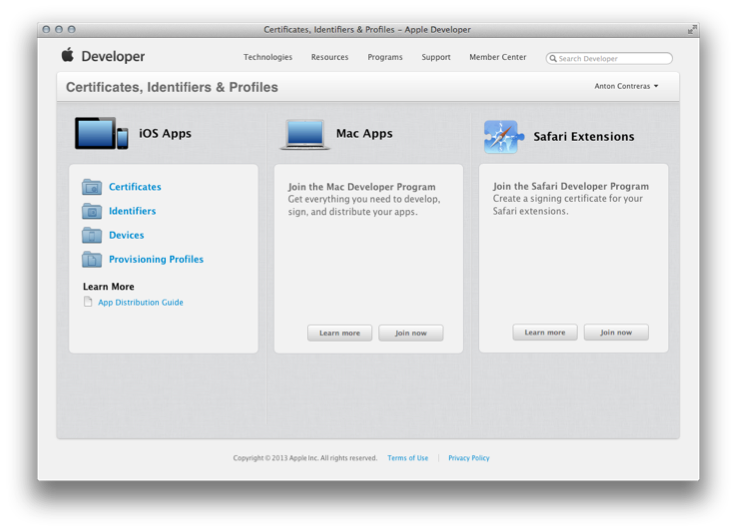737x532 pixels.
Task: Go to Member Center
Action: [497, 57]
